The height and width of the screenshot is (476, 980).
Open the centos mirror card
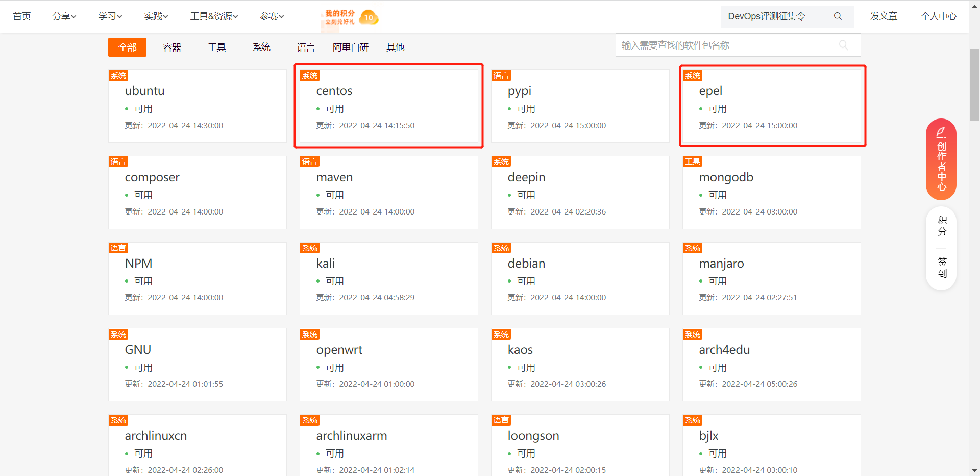[x=388, y=106]
